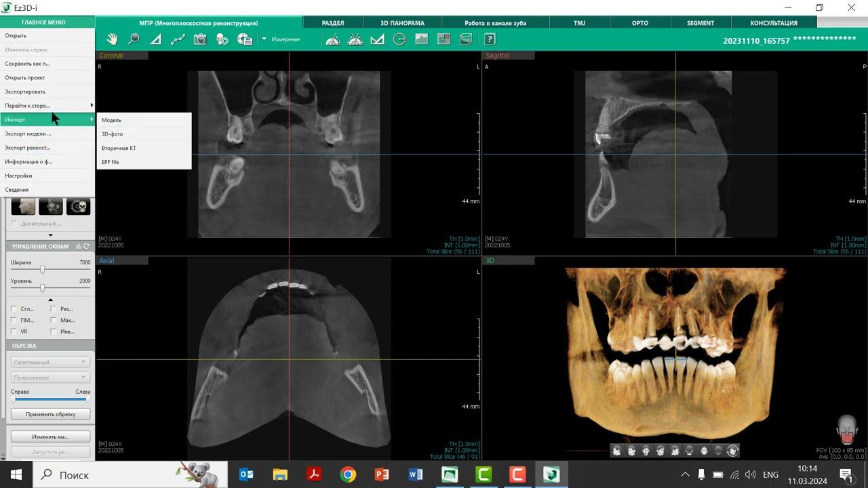
Task: Choose Вторичная КТ in Import submenu
Action: click(x=144, y=148)
